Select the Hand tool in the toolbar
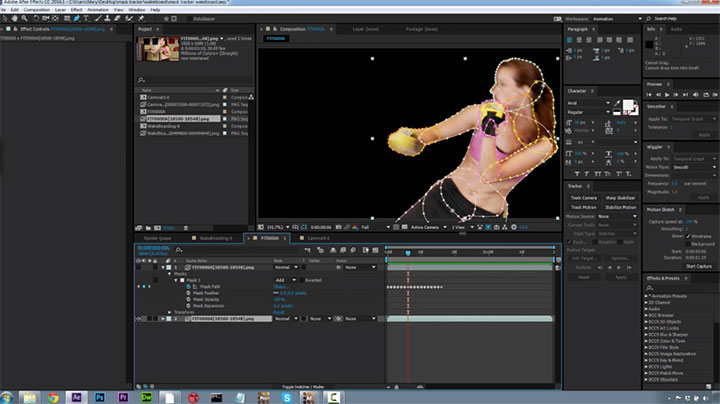The height and width of the screenshot is (404, 720). pos(17,18)
